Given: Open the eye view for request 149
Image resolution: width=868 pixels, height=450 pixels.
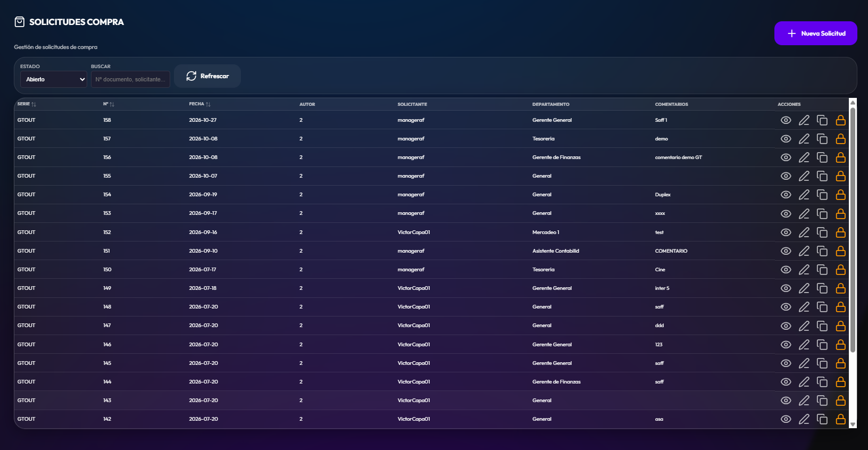Looking at the screenshot, I should pyautogui.click(x=786, y=288).
